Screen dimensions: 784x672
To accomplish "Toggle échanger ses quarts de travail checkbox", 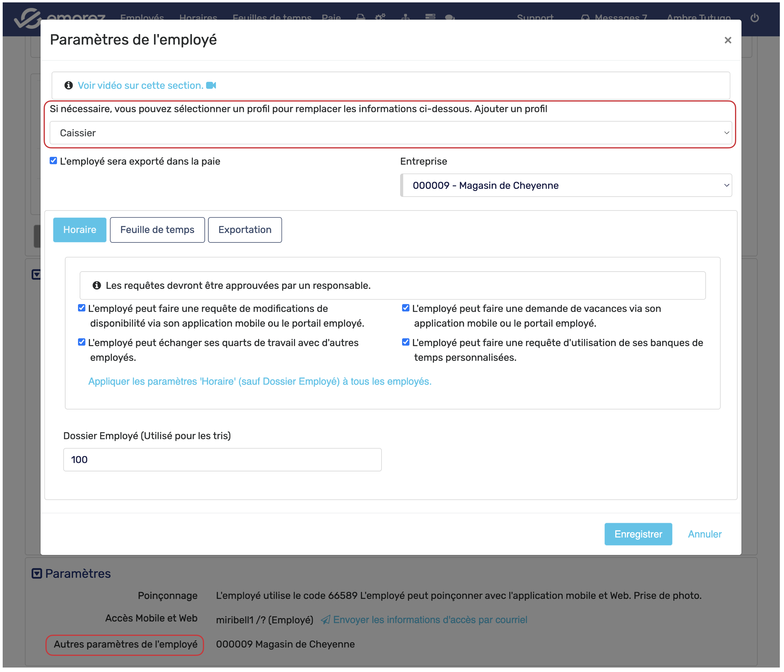I will (x=82, y=342).
